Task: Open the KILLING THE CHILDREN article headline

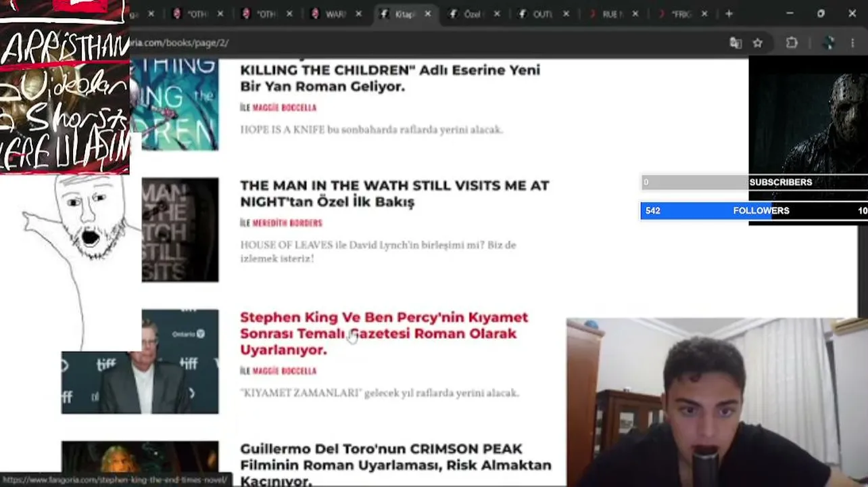Action: 390,78
